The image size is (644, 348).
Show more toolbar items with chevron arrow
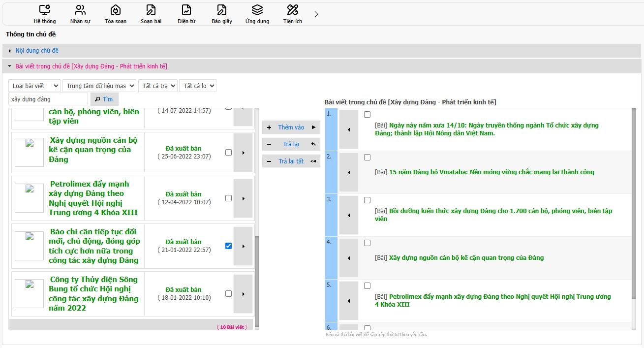(x=316, y=14)
